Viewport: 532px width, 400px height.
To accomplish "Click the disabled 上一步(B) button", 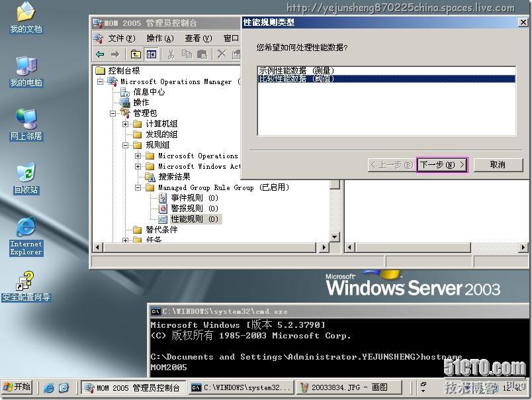I will pos(392,165).
